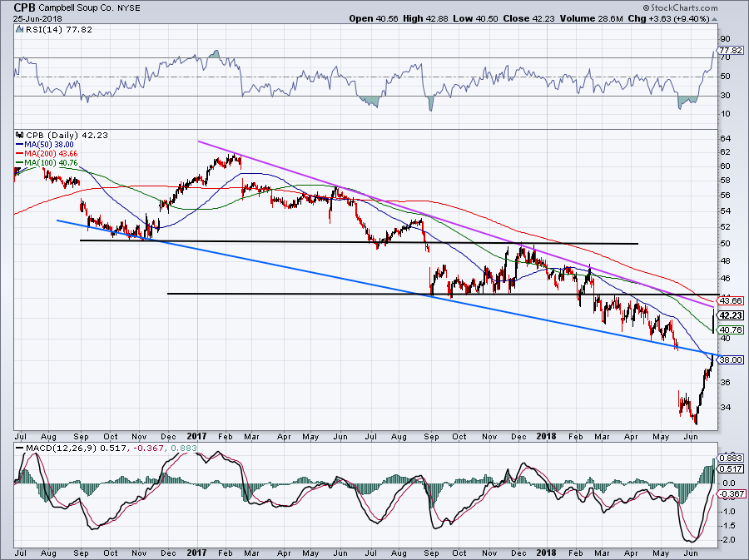Click the 2017 label on the MACD time axis
The width and height of the screenshot is (749, 560).
(x=196, y=553)
